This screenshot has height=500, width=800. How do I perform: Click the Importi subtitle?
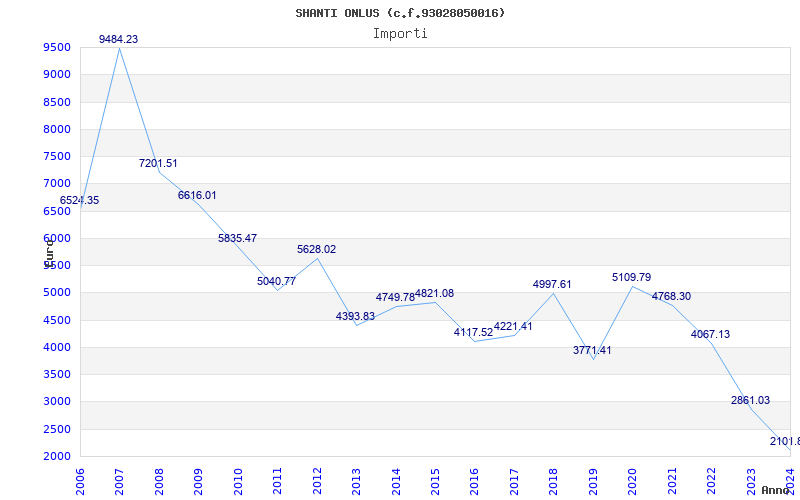point(400,34)
